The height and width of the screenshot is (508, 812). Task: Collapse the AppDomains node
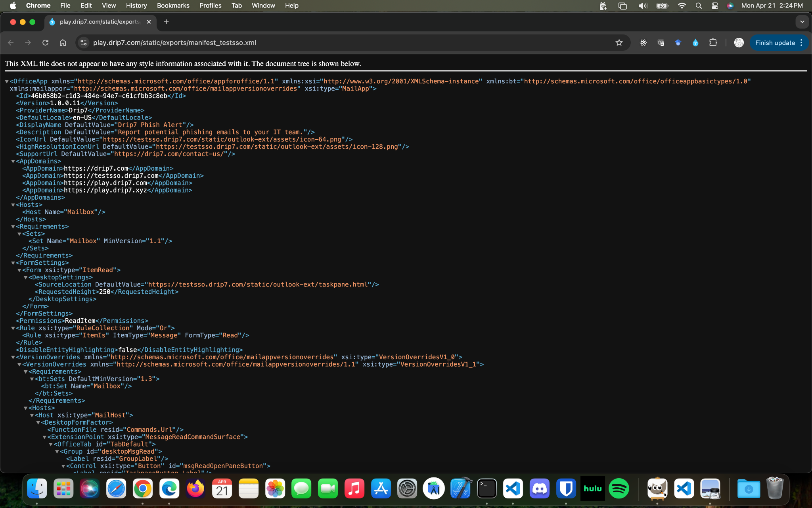click(x=13, y=162)
